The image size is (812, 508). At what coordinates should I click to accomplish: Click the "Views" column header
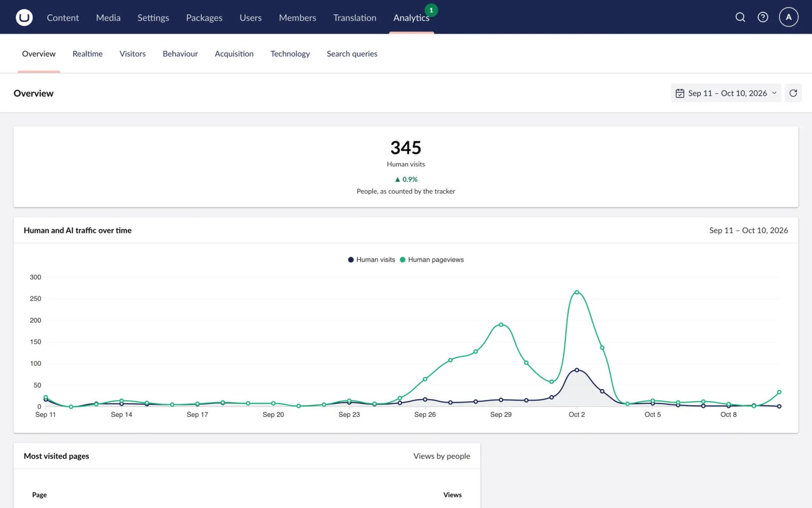pos(452,495)
